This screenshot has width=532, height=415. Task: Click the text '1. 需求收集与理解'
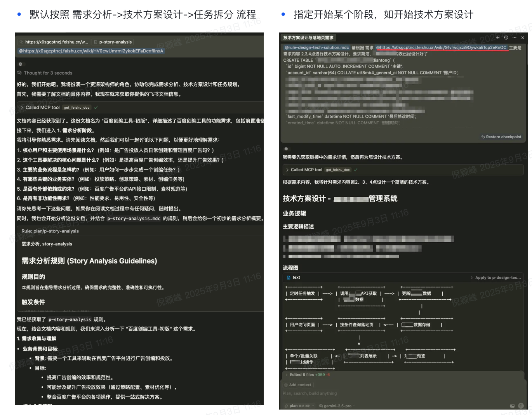[x=37, y=339]
